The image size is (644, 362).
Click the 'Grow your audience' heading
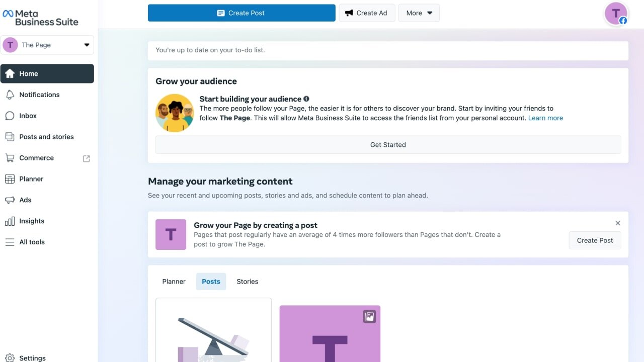coord(196,81)
